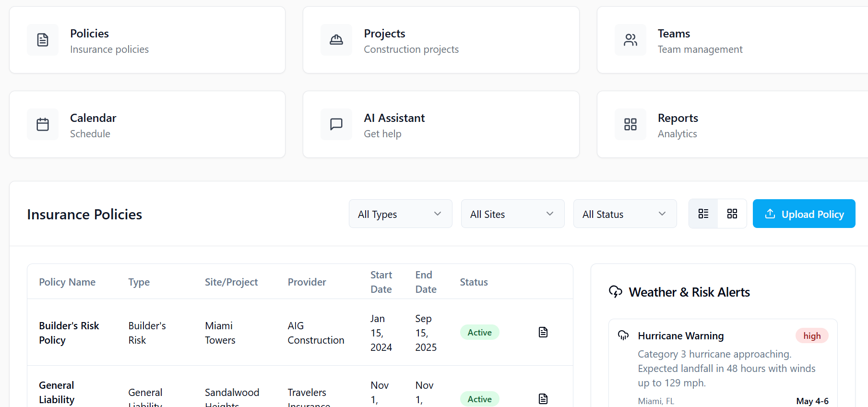Image resolution: width=868 pixels, height=407 pixels.
Task: Click the high severity badge
Action: click(812, 335)
